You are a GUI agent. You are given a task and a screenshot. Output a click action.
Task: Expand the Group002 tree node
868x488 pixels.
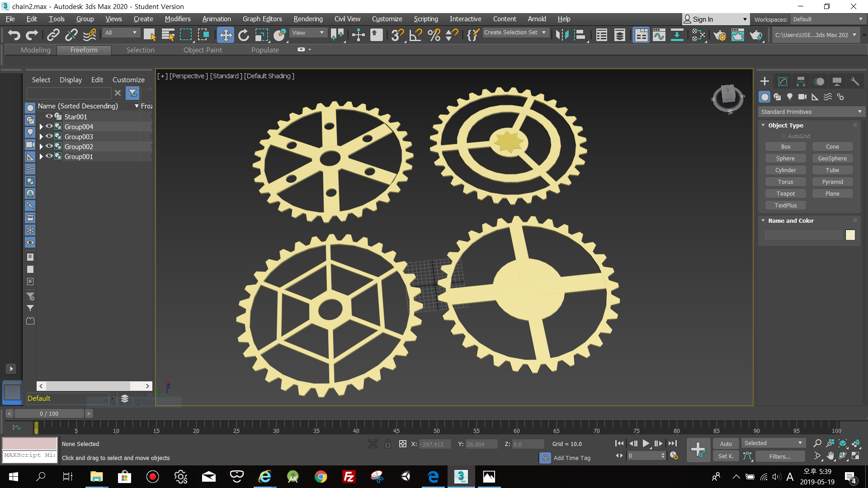click(41, 146)
